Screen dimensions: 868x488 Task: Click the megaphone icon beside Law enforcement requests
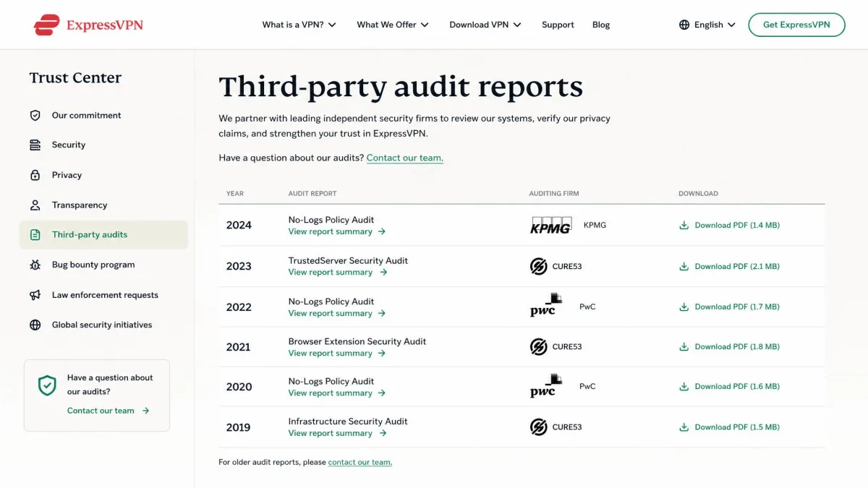point(35,295)
